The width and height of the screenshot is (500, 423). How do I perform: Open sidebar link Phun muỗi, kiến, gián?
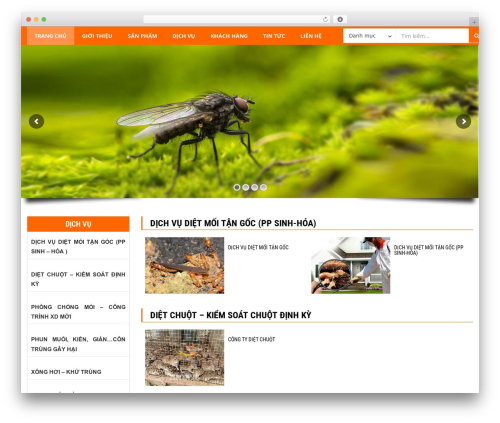point(78,344)
